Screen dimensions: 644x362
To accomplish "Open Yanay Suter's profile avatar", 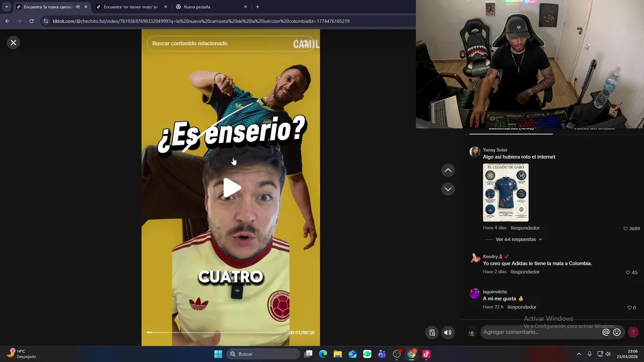I will coord(474,152).
